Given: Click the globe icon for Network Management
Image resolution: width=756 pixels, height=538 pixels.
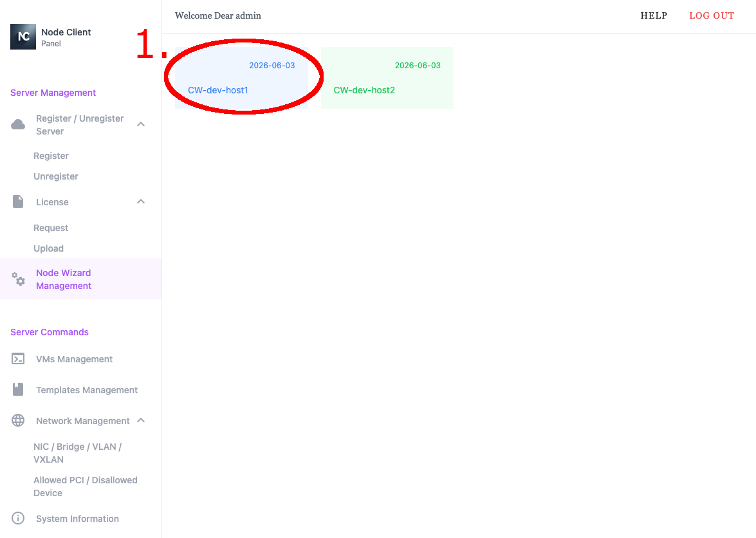Looking at the screenshot, I should [18, 420].
